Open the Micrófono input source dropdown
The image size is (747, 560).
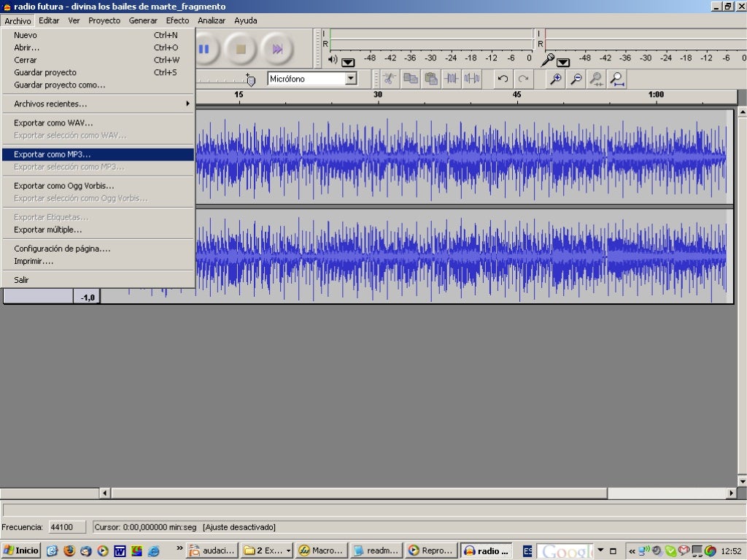pos(351,79)
